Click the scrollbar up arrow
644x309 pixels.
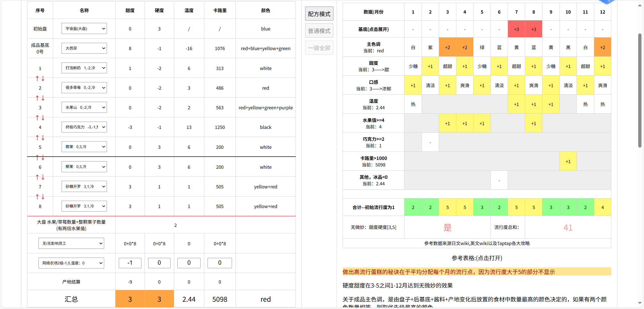tap(640, 5)
